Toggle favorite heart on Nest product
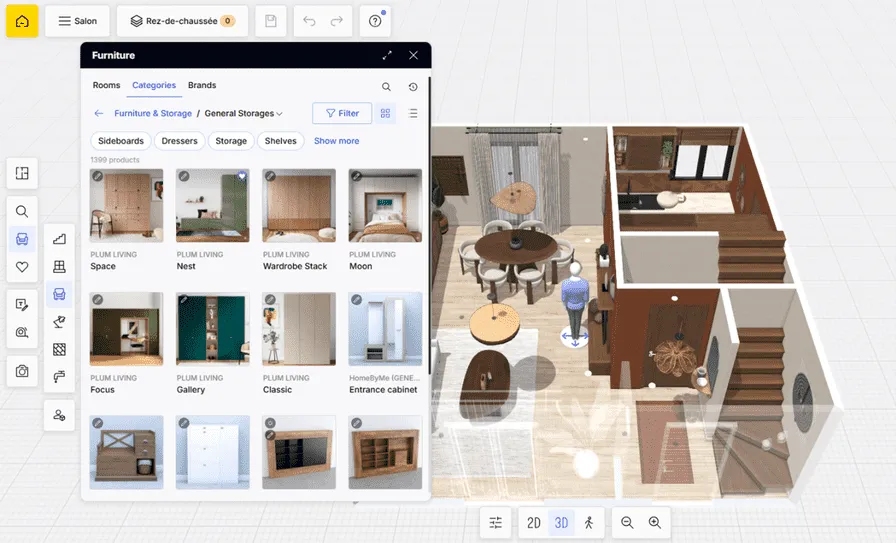This screenshot has height=543, width=896. tap(242, 176)
